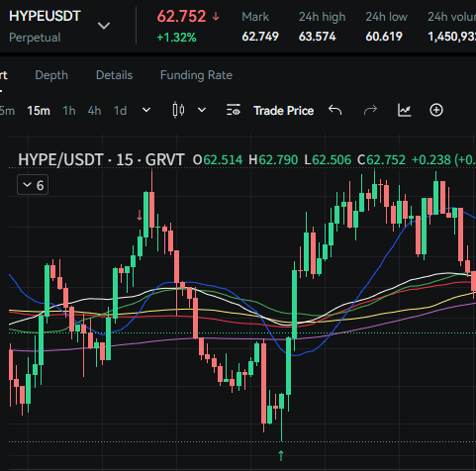Undo the last chart action
The image size is (476, 471).
point(335,110)
